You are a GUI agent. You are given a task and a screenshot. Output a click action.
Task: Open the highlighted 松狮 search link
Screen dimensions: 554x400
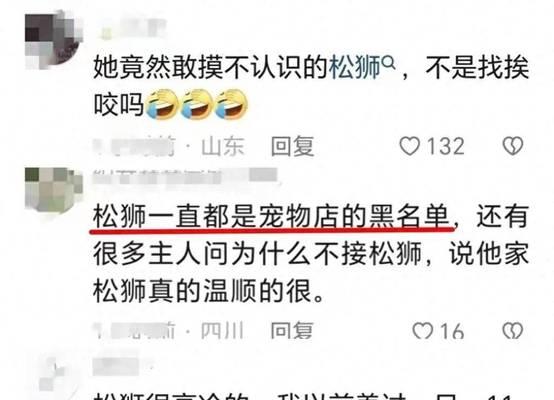click(x=355, y=67)
